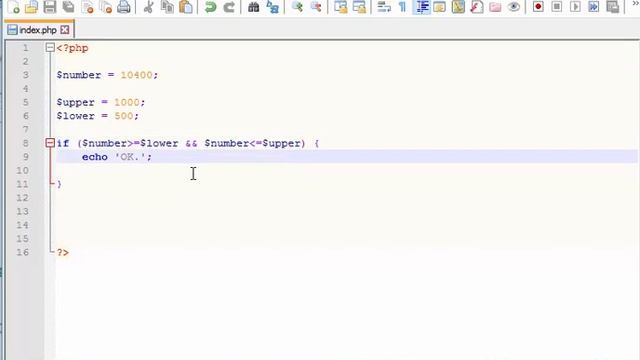Start macro recording with red dot
The image size is (640, 360).
click(538, 7)
